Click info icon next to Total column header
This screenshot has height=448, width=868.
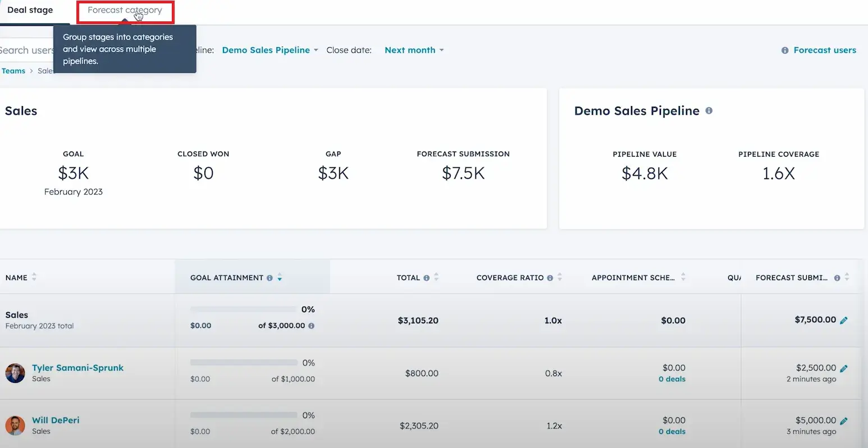coord(426,278)
